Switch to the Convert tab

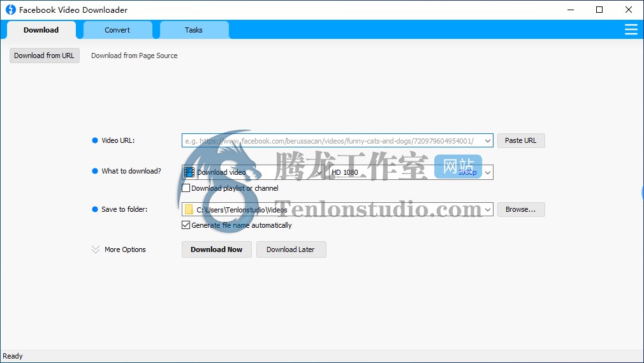117,30
